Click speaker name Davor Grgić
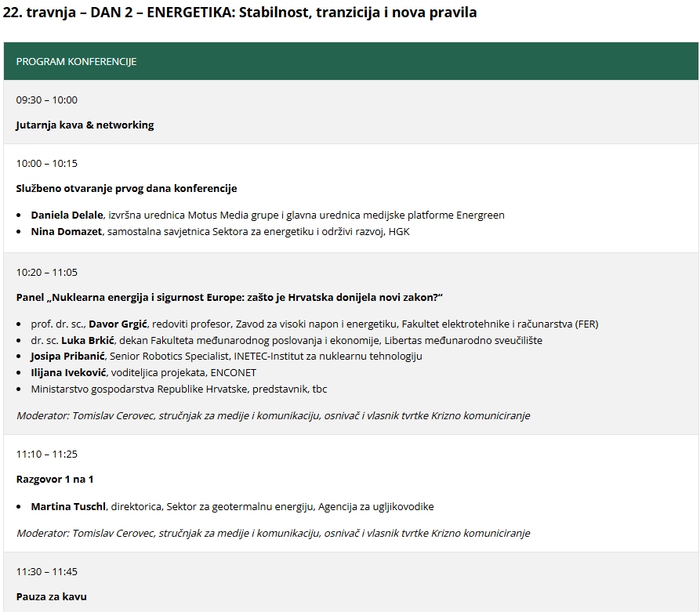 click(x=118, y=324)
